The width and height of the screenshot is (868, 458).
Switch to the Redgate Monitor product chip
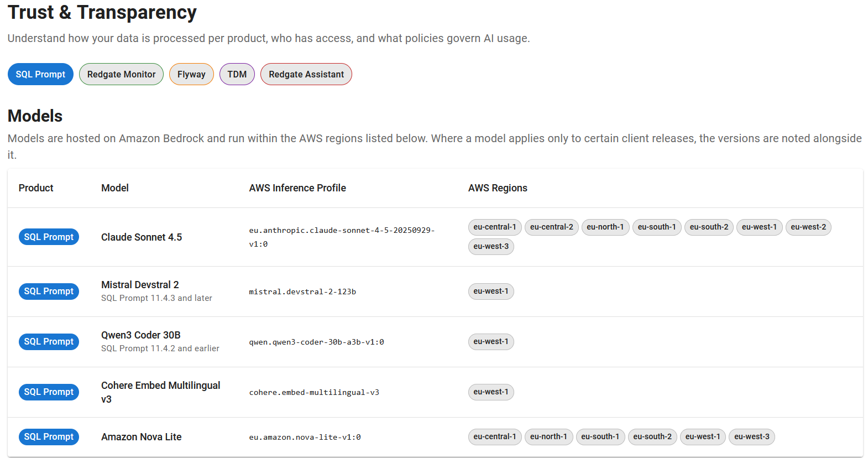click(x=121, y=74)
